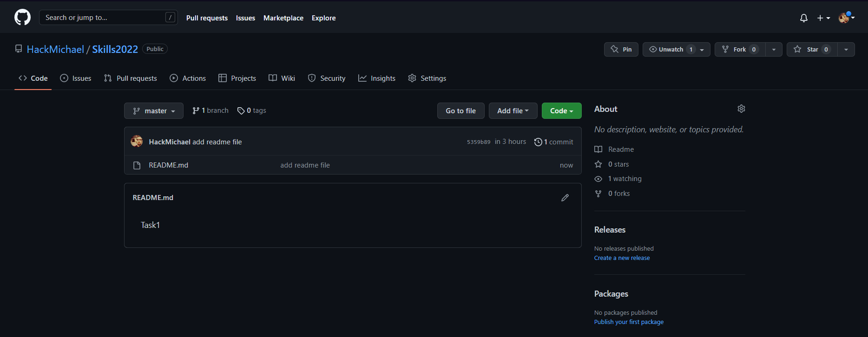Pin the repository with the Pin button
The width and height of the screenshot is (868, 337).
pyautogui.click(x=621, y=49)
